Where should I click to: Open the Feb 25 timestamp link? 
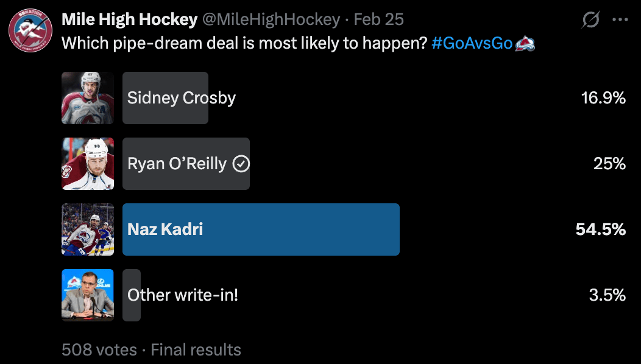click(x=378, y=19)
